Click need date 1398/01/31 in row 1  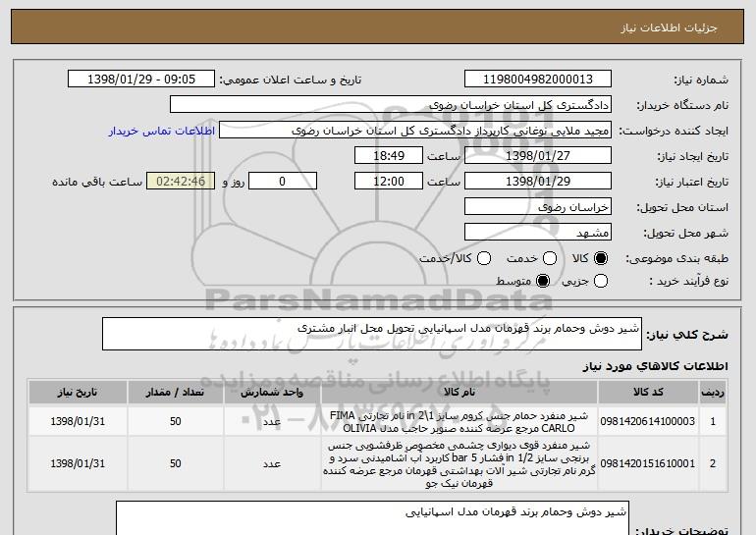coord(78,421)
